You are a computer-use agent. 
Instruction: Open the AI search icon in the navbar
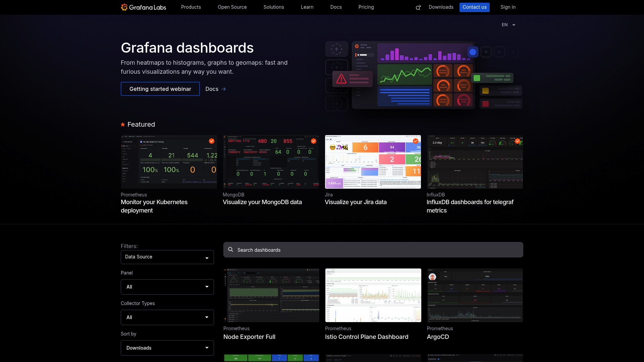(418, 7)
